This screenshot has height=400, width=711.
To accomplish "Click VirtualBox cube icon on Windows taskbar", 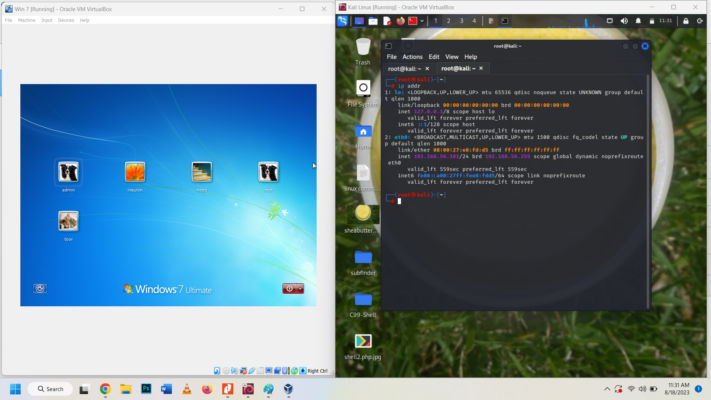I will [x=288, y=389].
